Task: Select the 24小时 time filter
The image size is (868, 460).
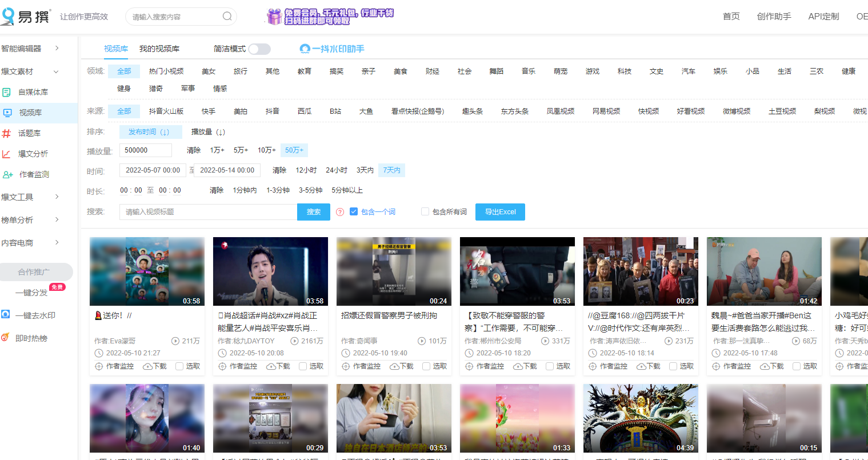Action: point(337,170)
